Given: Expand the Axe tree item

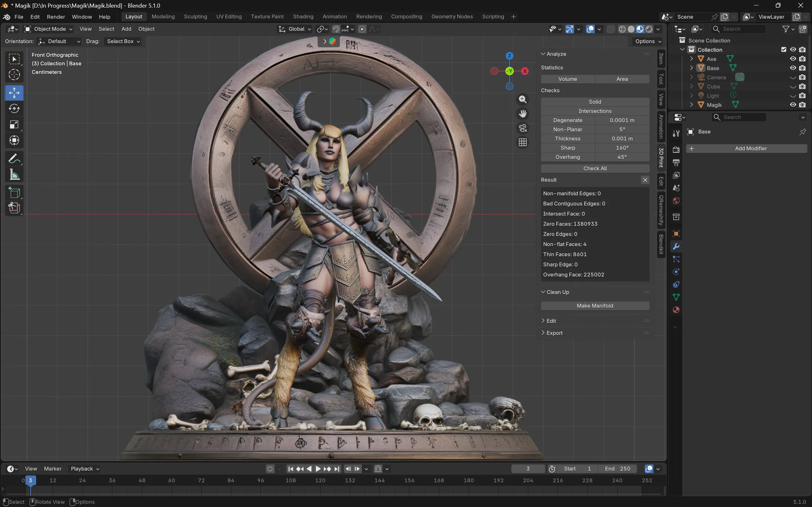Looking at the screenshot, I should [x=691, y=59].
